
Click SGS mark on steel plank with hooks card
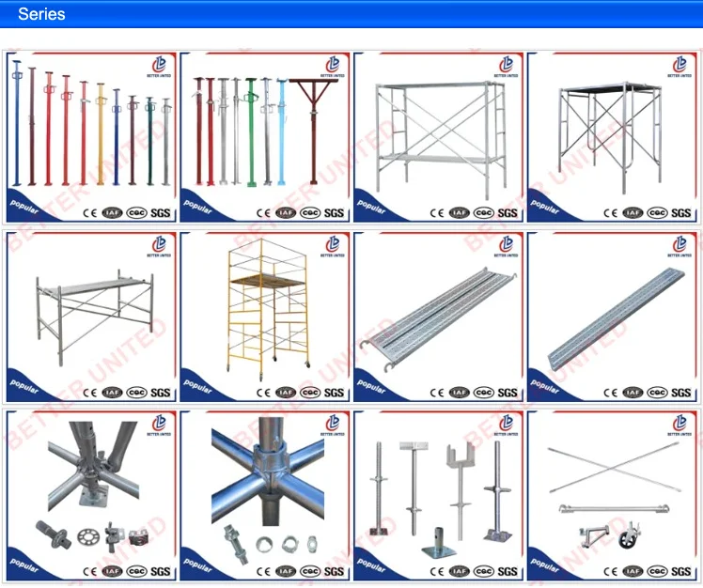tap(508, 393)
